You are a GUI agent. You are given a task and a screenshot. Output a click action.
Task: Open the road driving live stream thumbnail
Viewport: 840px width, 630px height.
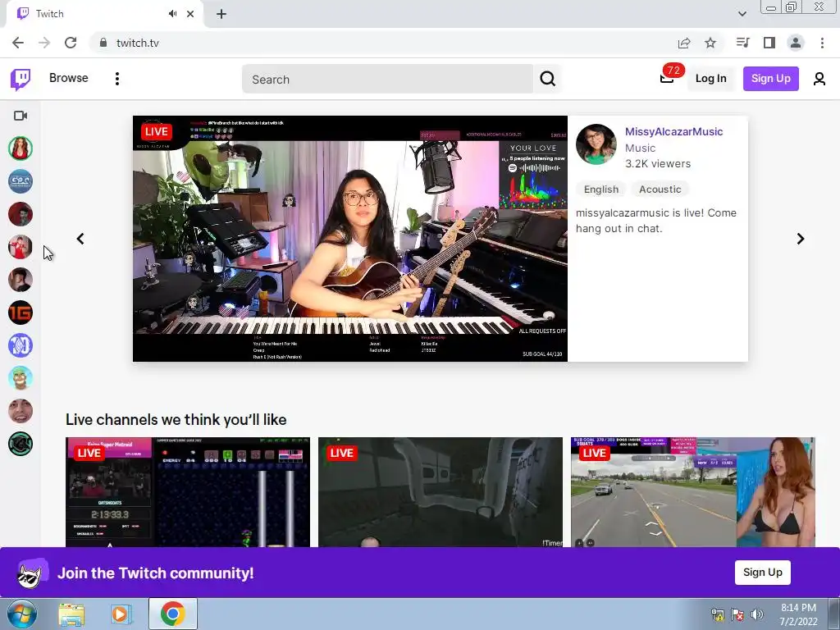692,492
